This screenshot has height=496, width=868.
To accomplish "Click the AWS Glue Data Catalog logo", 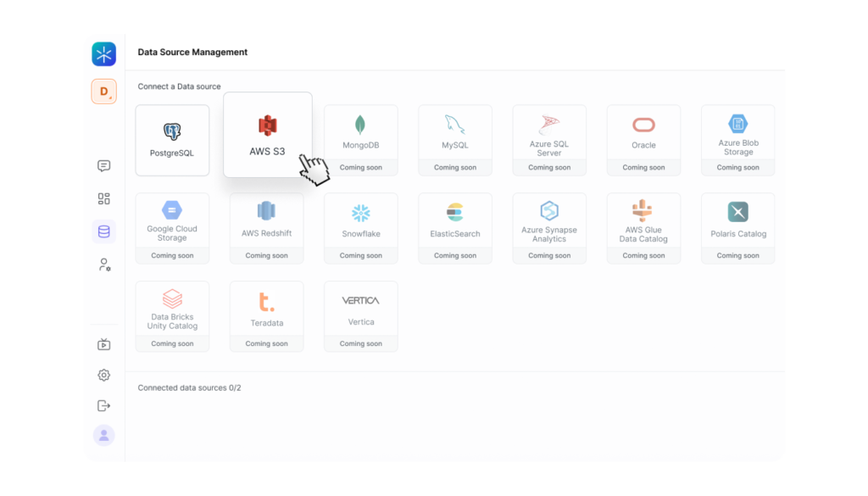I will pyautogui.click(x=643, y=210).
